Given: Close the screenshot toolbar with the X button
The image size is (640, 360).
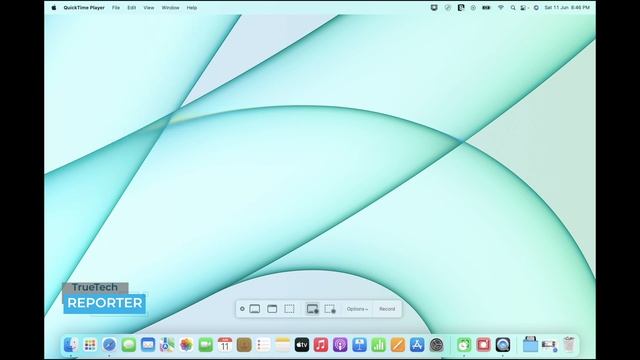Looking at the screenshot, I should [242, 309].
